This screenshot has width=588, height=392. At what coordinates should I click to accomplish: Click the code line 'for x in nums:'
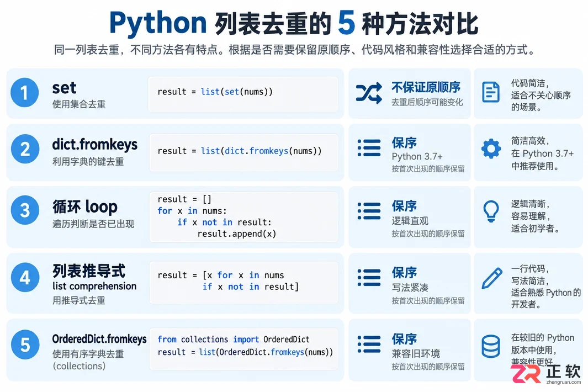[192, 211]
